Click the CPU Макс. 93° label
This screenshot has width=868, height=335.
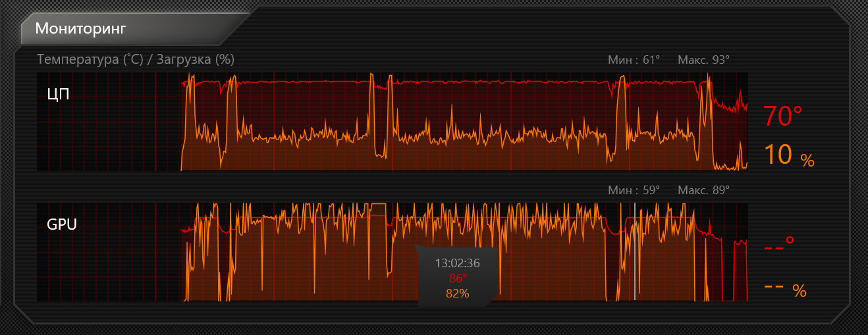tap(703, 60)
